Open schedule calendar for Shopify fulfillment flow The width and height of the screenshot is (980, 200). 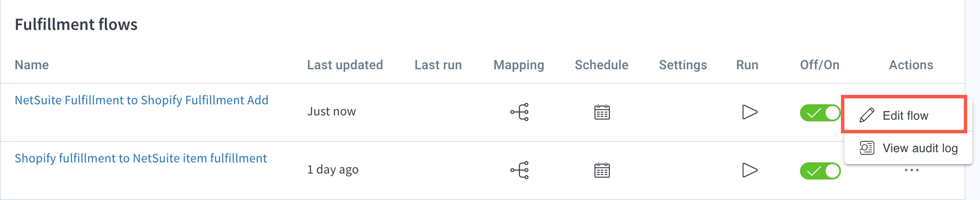[602, 170]
